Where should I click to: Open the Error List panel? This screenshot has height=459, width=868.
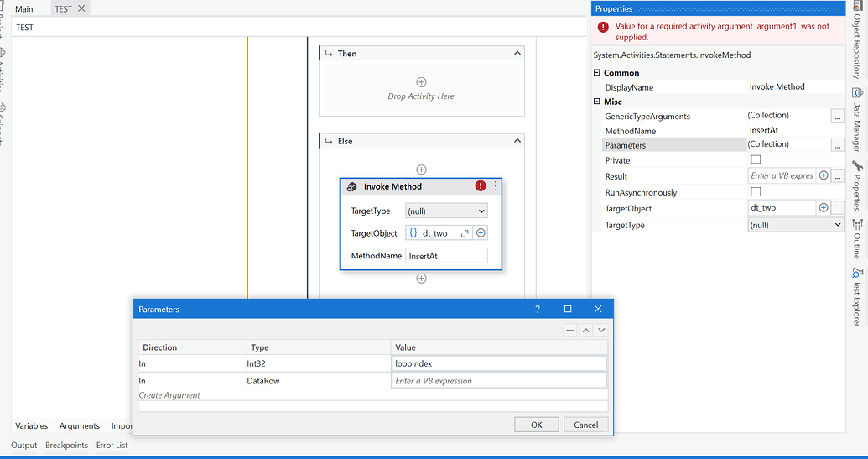point(112,445)
